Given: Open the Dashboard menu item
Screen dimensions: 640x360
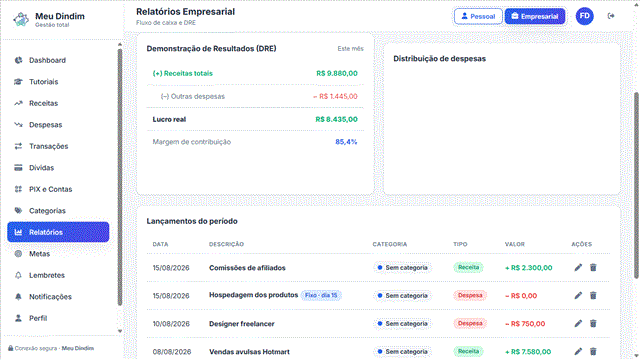Looking at the screenshot, I should [58, 60].
